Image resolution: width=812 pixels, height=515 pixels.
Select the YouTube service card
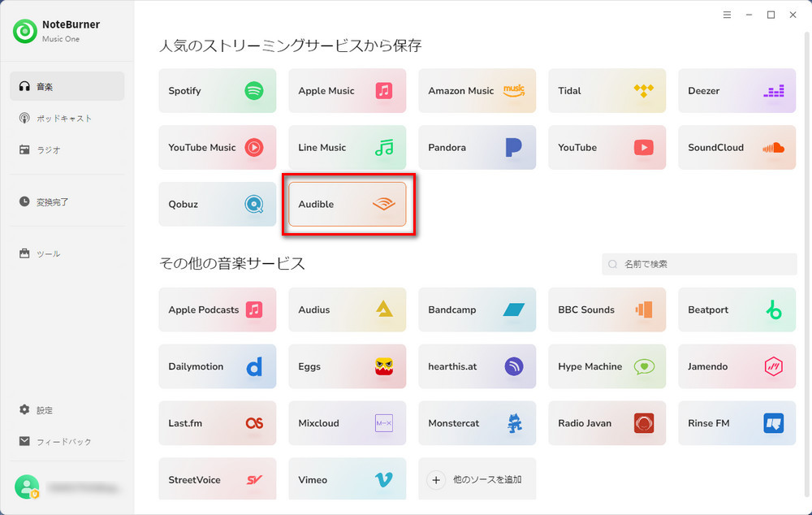pos(607,147)
